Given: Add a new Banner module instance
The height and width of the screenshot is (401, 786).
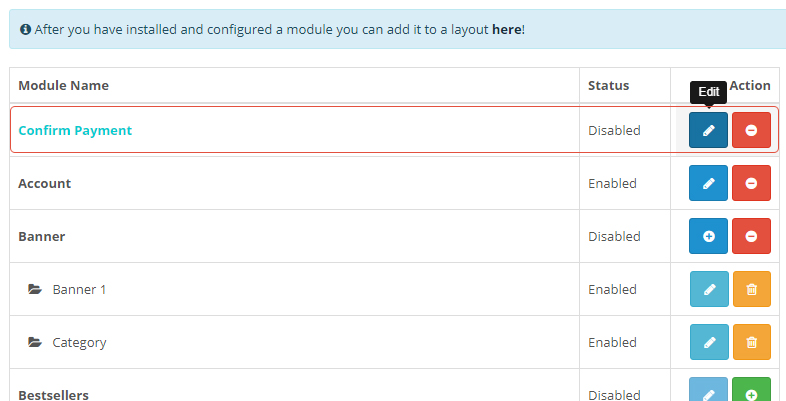Looking at the screenshot, I should (x=708, y=236).
